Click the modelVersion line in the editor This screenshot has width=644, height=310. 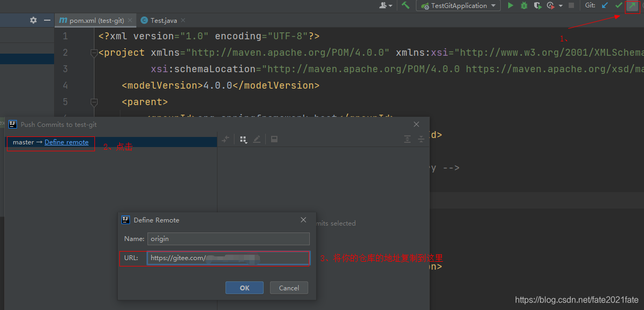[221, 85]
